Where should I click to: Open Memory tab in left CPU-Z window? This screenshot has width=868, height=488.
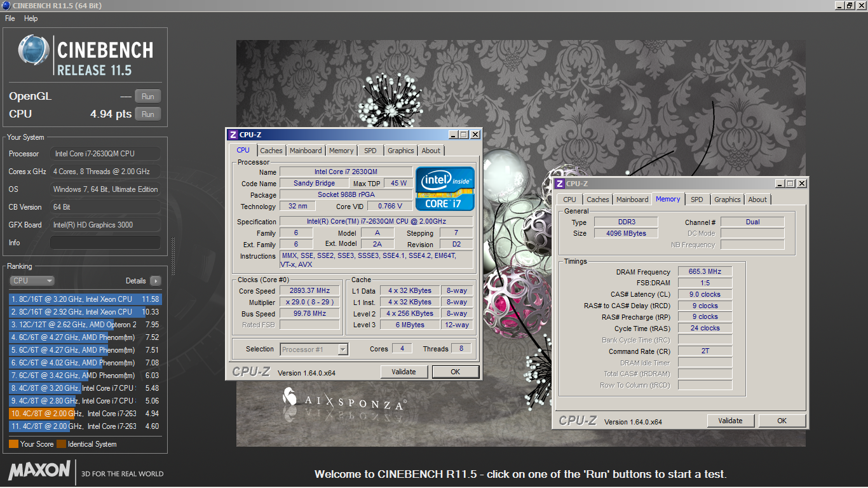coord(341,151)
